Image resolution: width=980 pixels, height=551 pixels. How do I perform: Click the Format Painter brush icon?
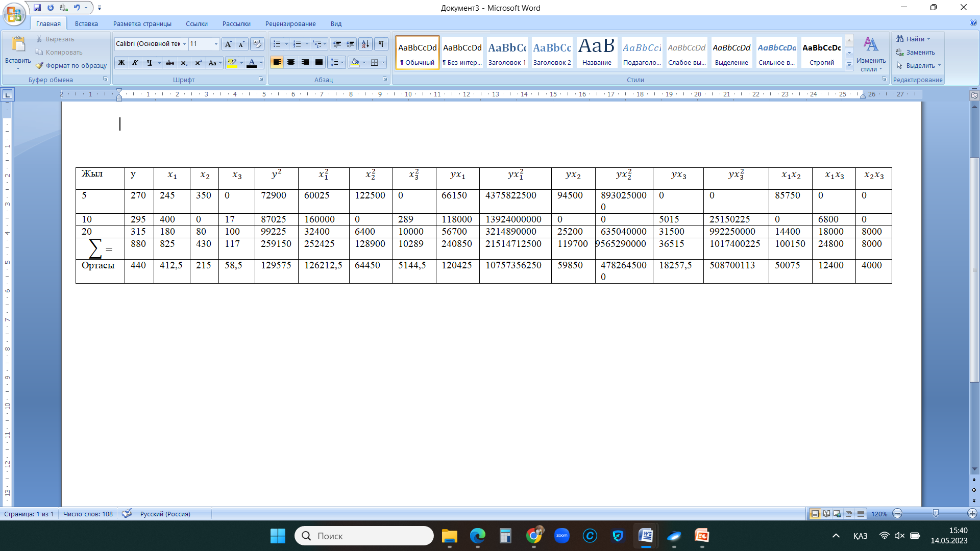pyautogui.click(x=40, y=66)
